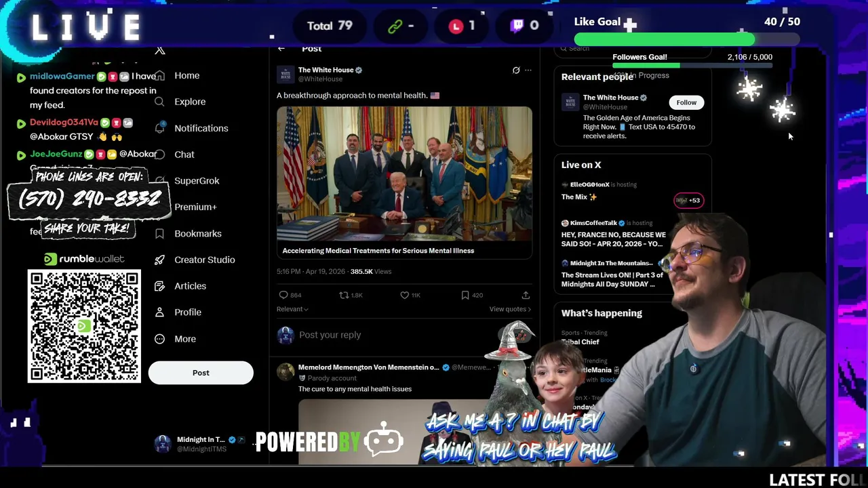
Task: Open the Oval Office photo thumbnail
Action: (x=404, y=174)
